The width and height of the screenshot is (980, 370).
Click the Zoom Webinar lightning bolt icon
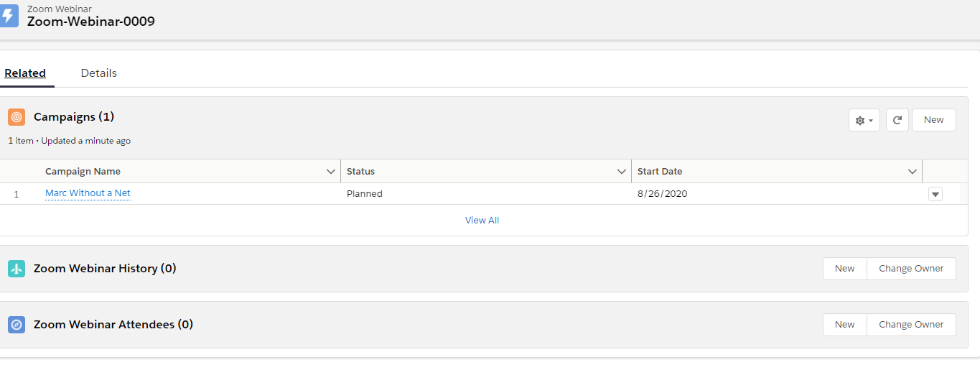coord(9,15)
